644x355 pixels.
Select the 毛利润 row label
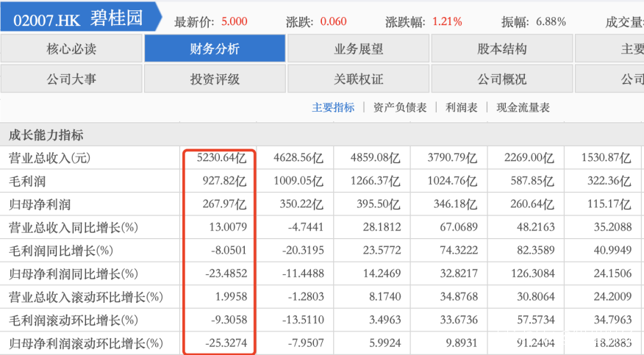pos(27,181)
